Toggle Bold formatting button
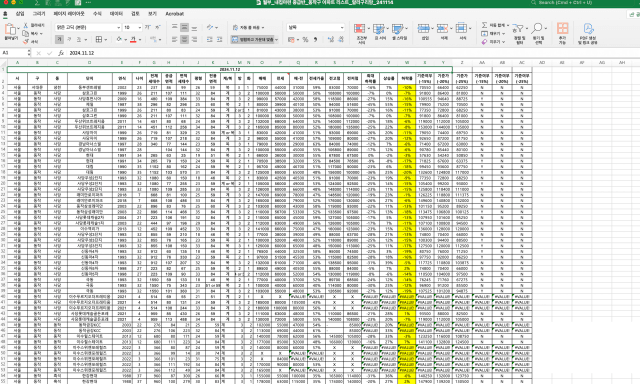640x384 pixels. (x=60, y=40)
